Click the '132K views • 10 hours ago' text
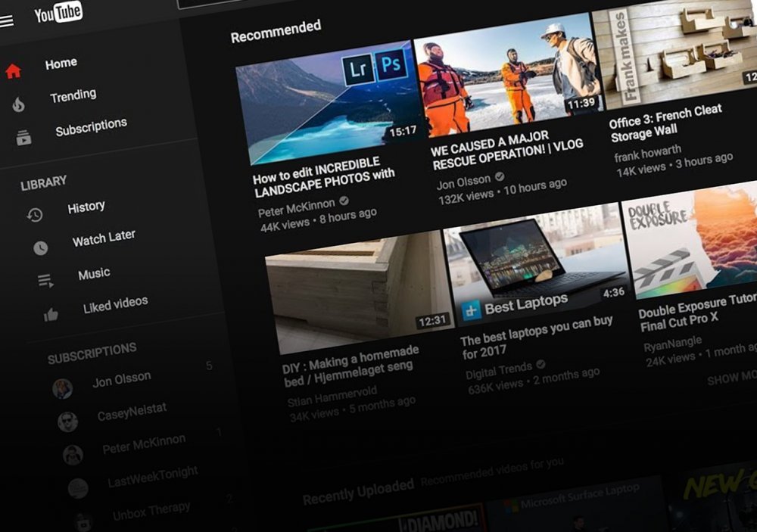757x532 pixels. [503, 191]
